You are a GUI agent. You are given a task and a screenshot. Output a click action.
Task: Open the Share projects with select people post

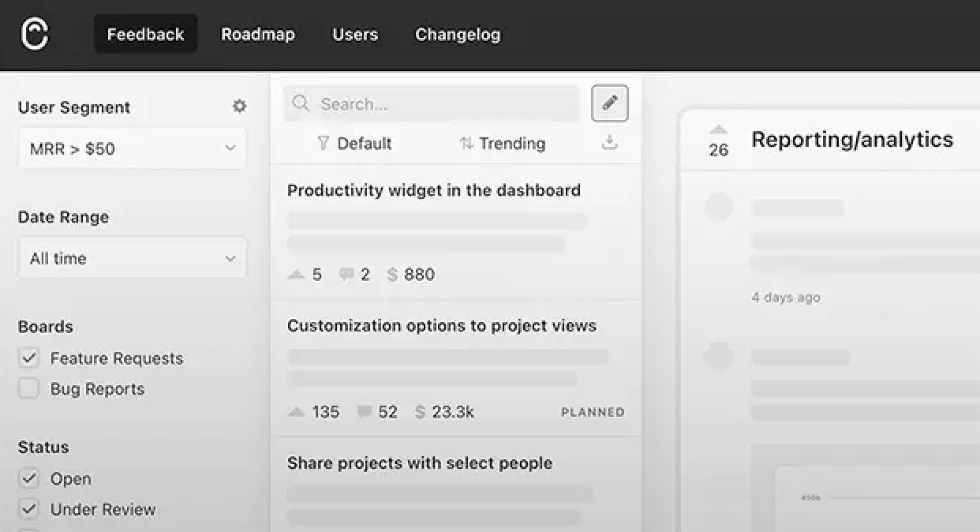click(x=419, y=463)
